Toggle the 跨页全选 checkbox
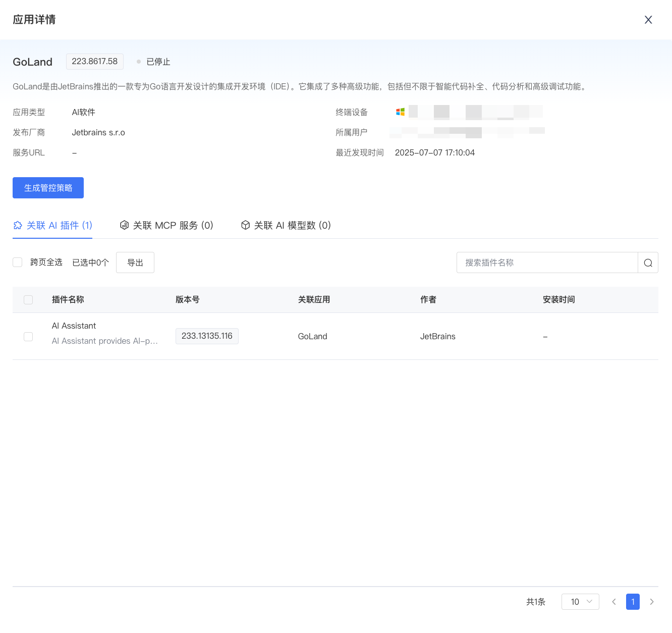672x633 pixels. pos(18,262)
